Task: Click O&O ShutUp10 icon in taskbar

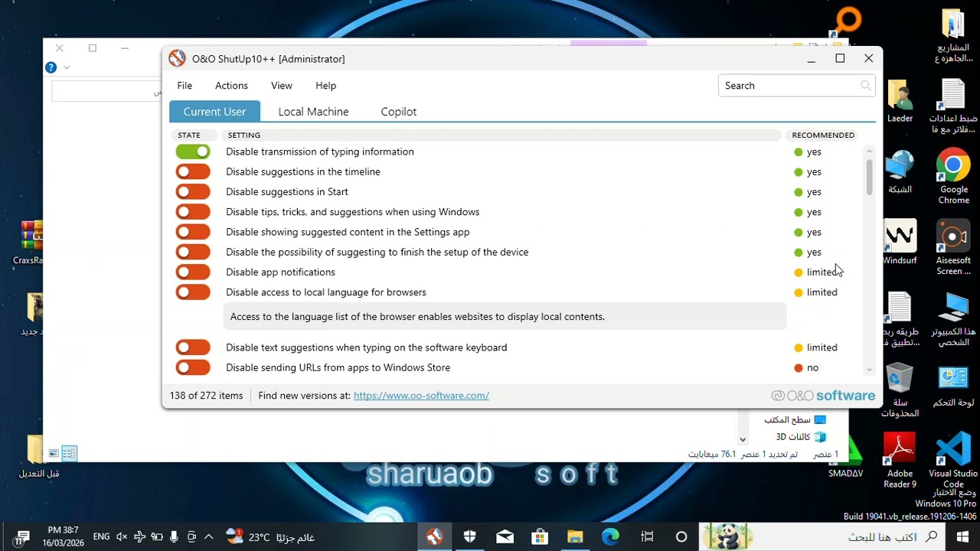Action: [435, 536]
